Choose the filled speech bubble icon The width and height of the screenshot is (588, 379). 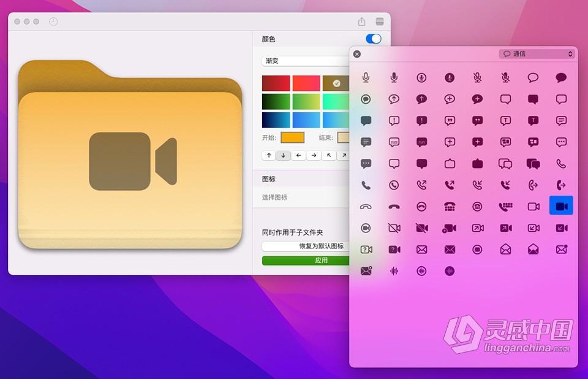(561, 77)
